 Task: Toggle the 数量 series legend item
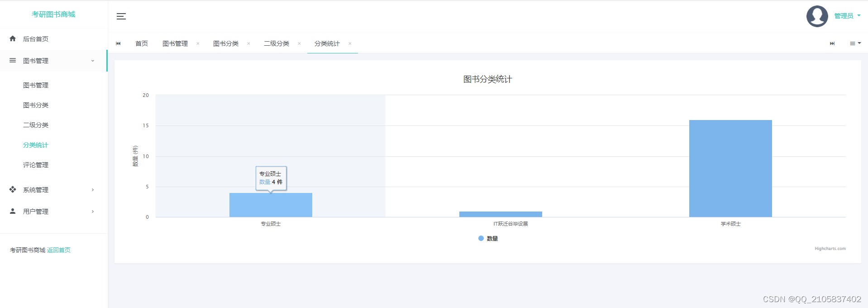coord(488,238)
